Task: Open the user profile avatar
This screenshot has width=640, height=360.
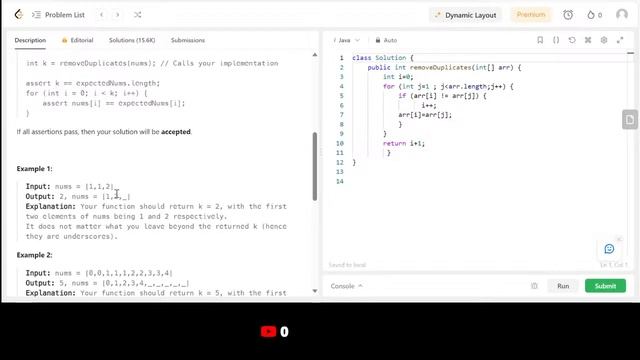Action: (x=622, y=15)
